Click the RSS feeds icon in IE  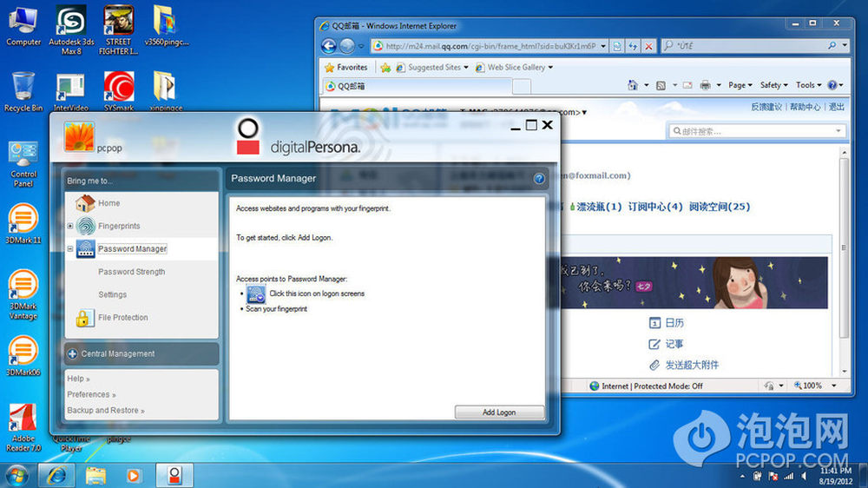point(661,85)
